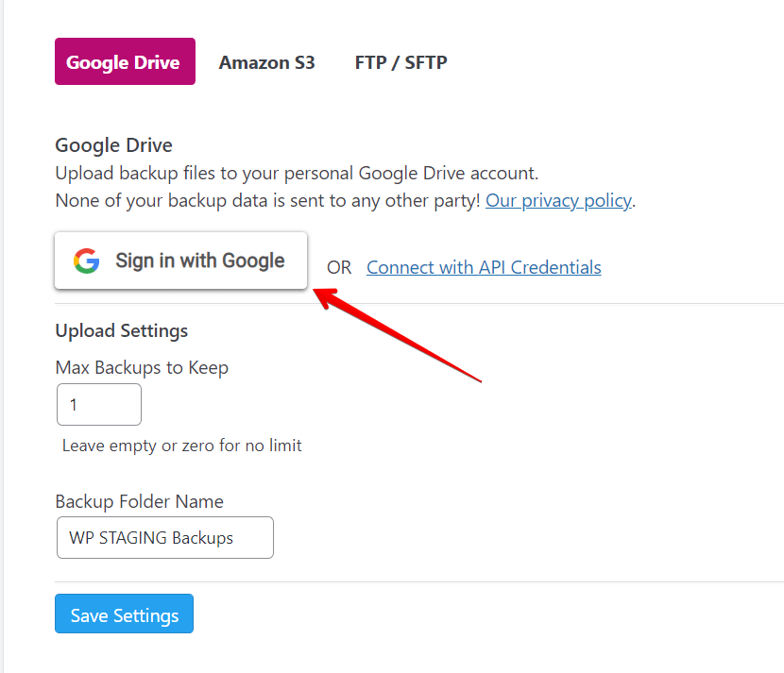
Task: Save the settings with the blue button
Action: click(x=124, y=614)
